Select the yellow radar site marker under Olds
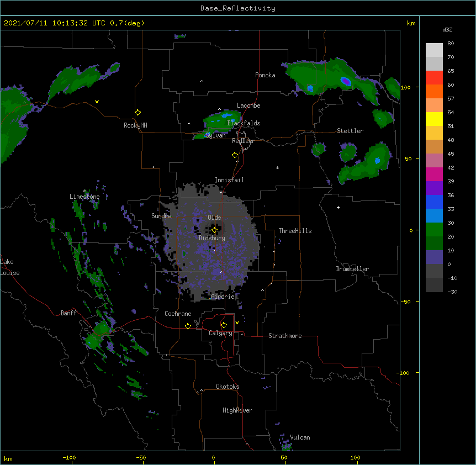The image size is (476, 465). point(214,230)
